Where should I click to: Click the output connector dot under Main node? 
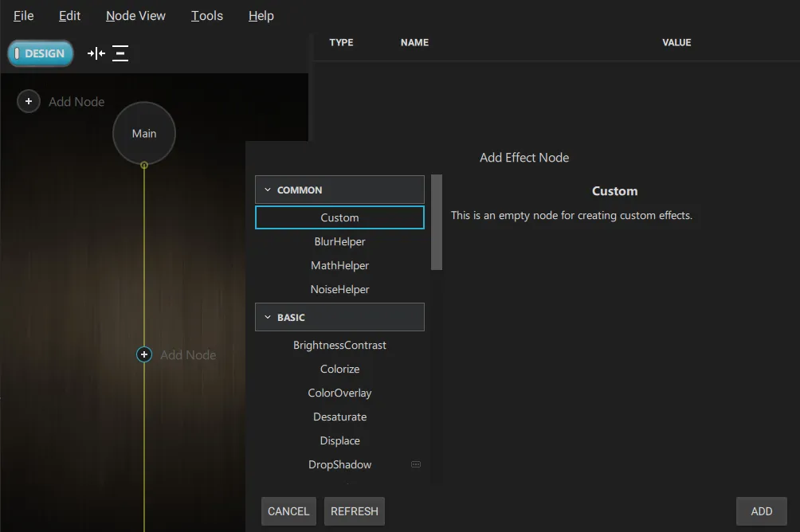(x=143, y=165)
